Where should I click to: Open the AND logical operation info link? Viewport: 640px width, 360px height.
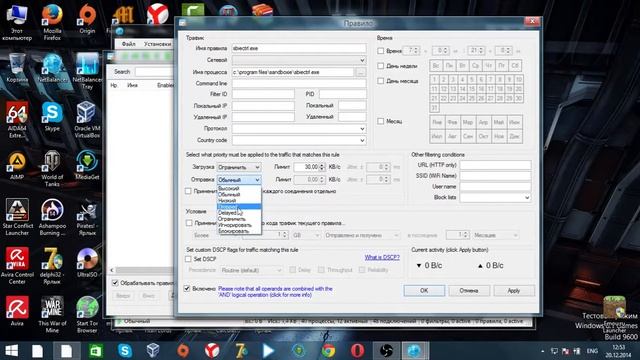tap(275, 292)
